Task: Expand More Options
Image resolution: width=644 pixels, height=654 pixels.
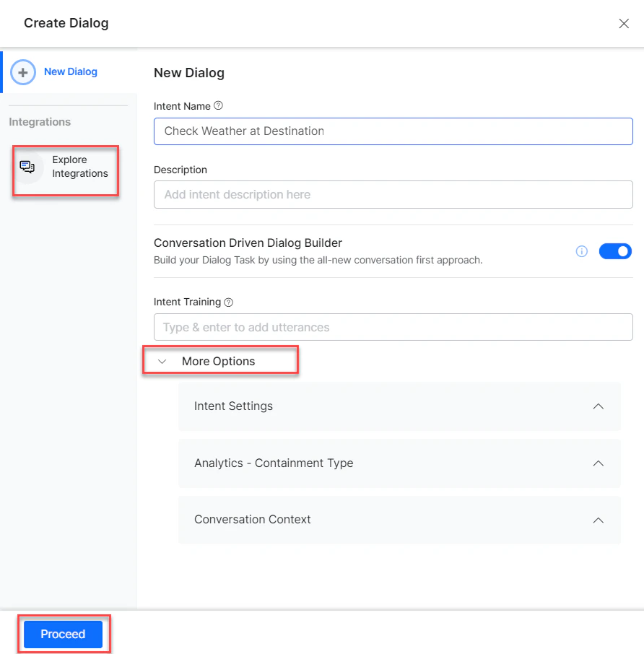Action: [219, 360]
